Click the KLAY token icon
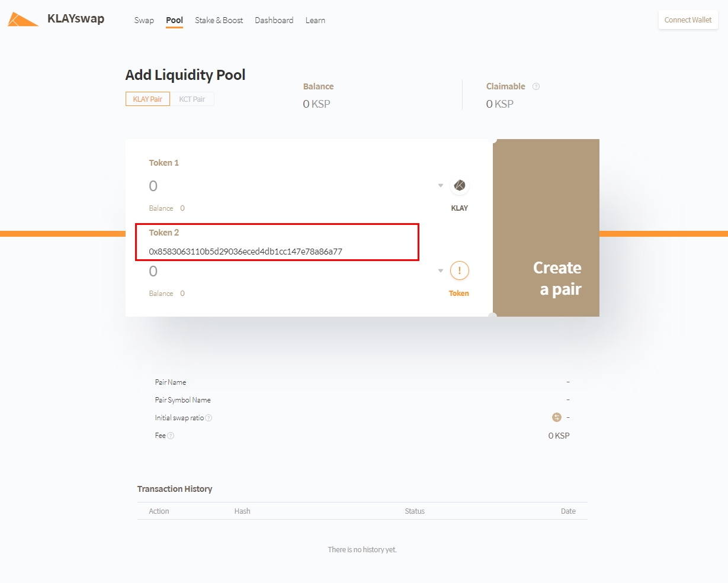This screenshot has width=728, height=583. (459, 186)
